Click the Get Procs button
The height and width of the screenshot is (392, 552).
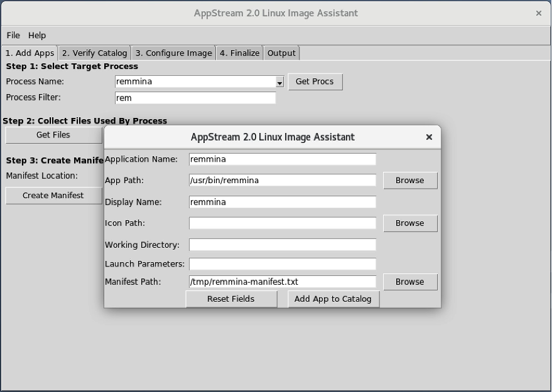(315, 82)
